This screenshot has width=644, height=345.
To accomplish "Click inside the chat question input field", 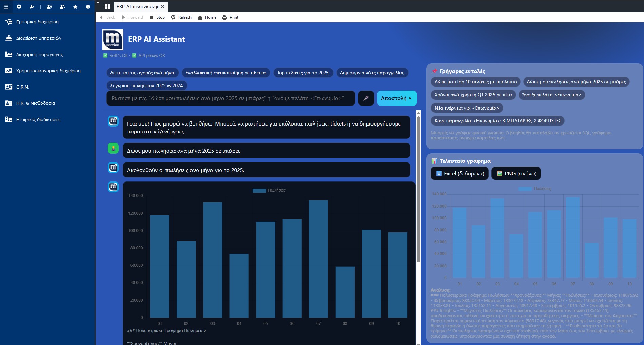I will click(230, 98).
